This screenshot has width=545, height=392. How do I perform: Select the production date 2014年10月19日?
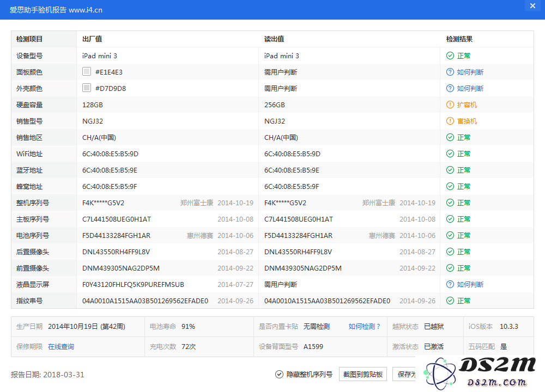[72, 326]
